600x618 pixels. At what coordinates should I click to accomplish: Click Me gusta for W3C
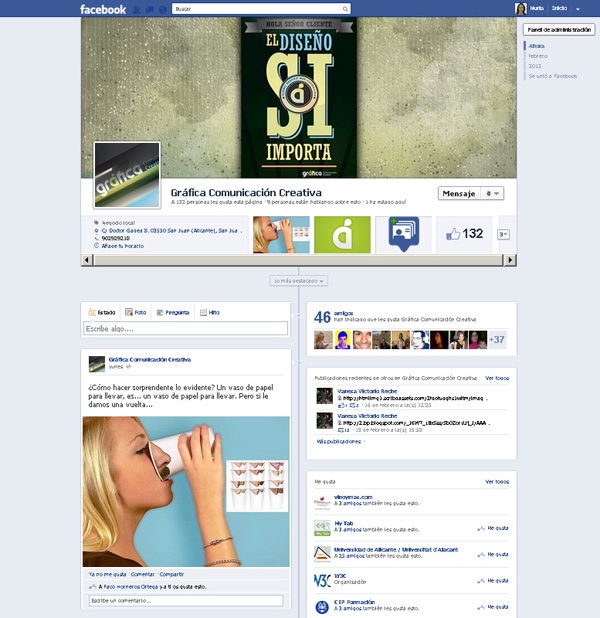[x=493, y=581]
